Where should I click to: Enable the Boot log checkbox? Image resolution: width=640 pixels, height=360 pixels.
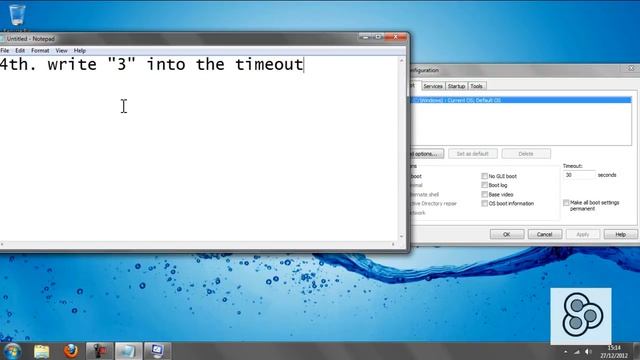click(x=484, y=185)
